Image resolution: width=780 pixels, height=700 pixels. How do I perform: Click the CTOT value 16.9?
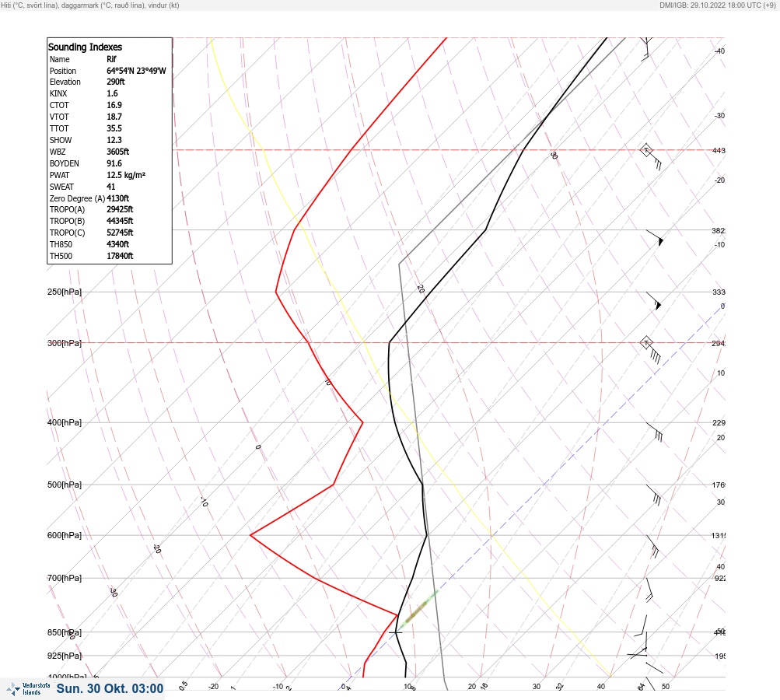(x=114, y=105)
